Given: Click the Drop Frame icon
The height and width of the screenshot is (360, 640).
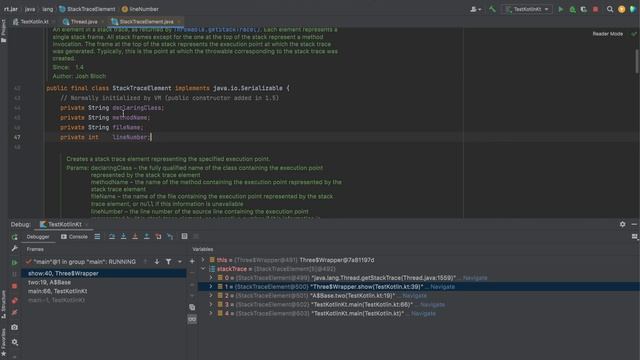Looking at the screenshot, I should [x=158, y=236].
